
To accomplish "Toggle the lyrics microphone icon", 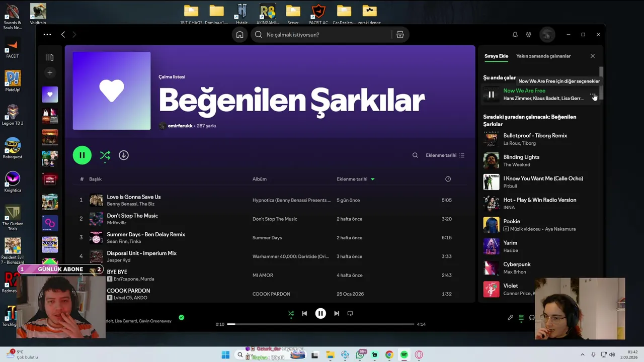I will pyautogui.click(x=510, y=318).
